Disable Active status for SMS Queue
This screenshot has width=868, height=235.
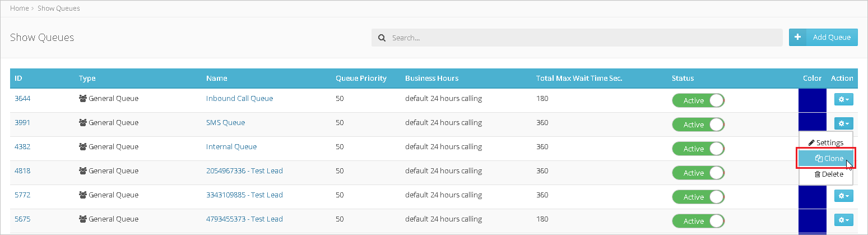[698, 125]
